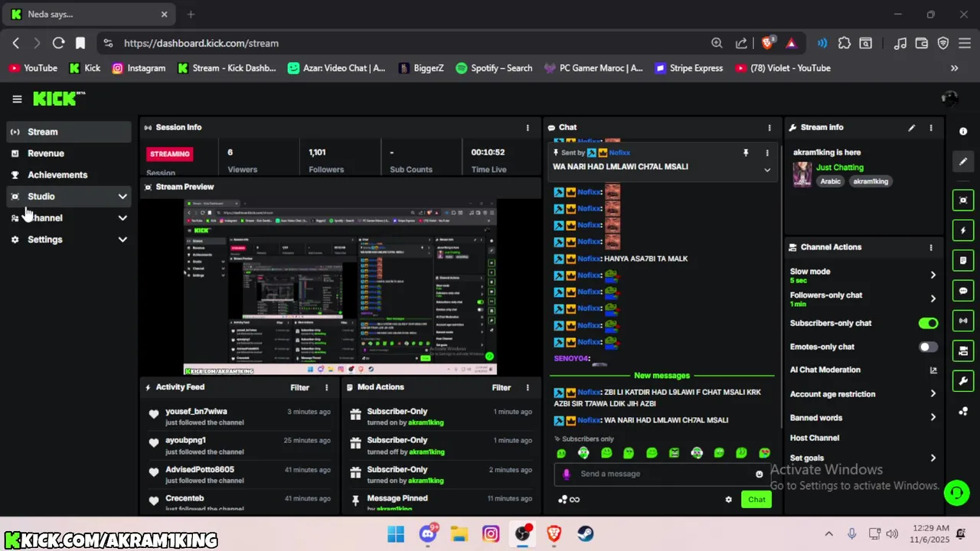This screenshot has height=551, width=980.
Task: Click the browser address bar URL
Action: click(201, 44)
